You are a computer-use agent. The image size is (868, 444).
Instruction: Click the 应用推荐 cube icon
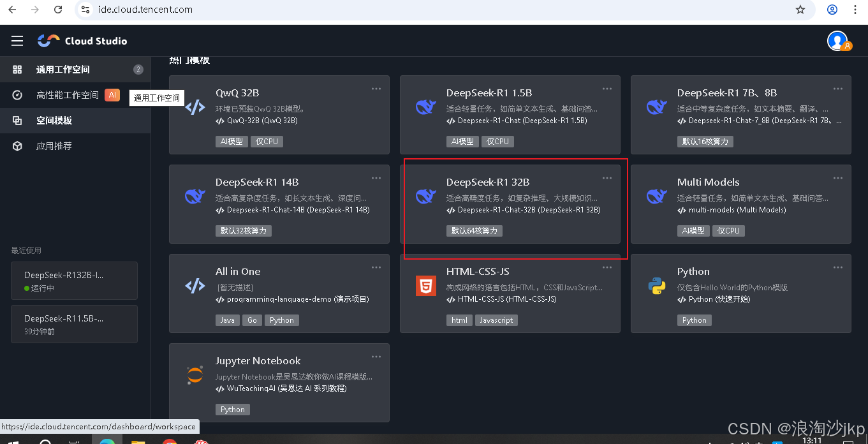point(17,146)
